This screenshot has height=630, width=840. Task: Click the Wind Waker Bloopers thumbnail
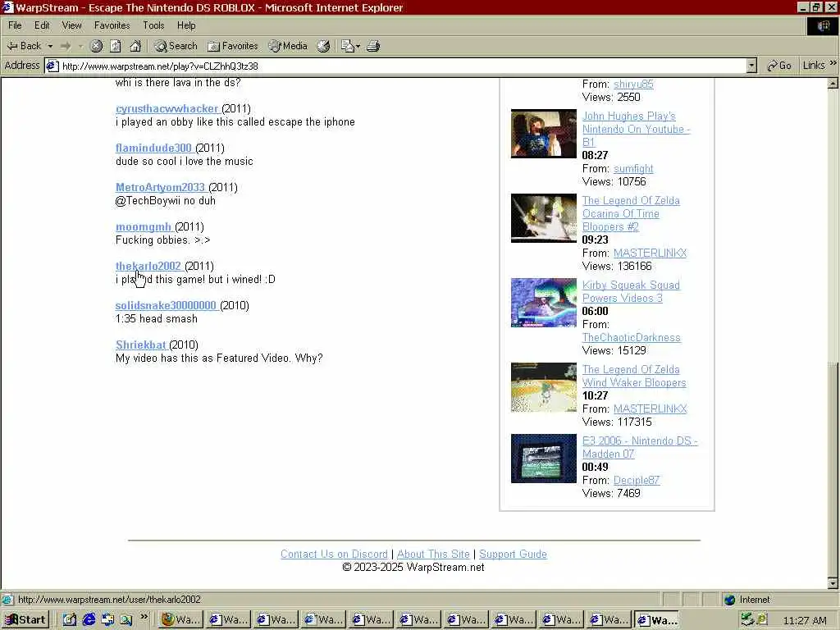coord(544,387)
